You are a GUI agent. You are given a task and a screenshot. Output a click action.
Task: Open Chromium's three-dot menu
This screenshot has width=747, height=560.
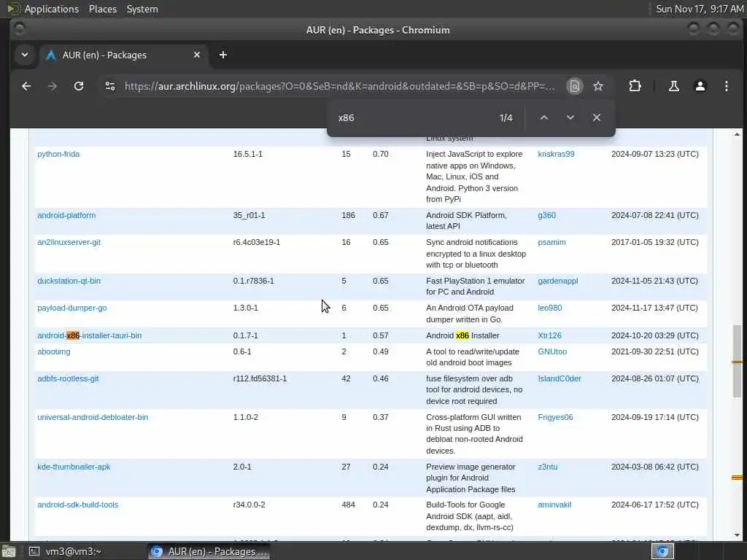(726, 86)
